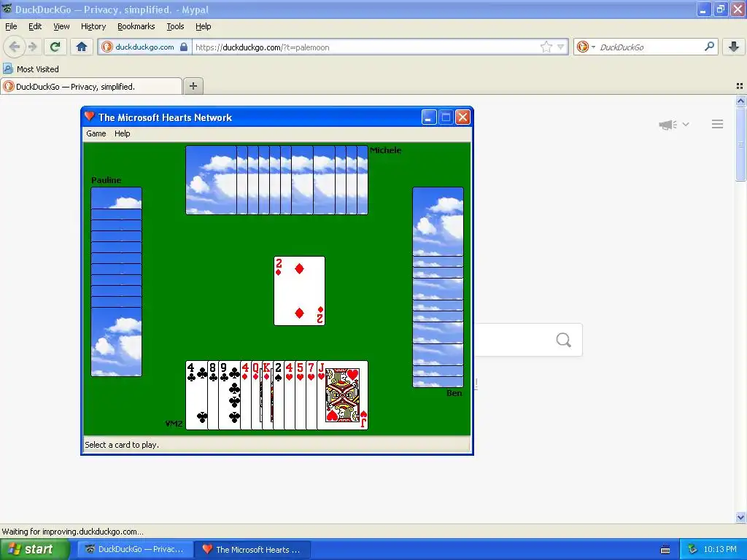Minimize the Hearts window
Viewport: 747px width, 560px height.
(429, 117)
